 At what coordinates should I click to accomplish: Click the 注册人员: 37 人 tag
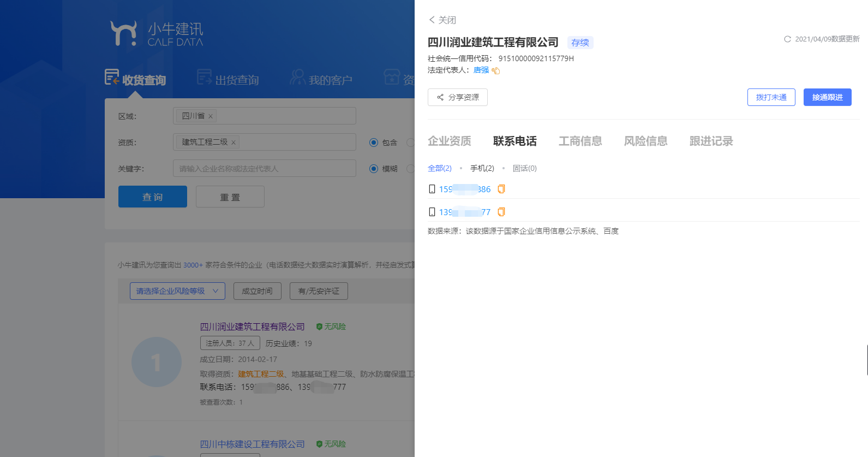point(230,343)
